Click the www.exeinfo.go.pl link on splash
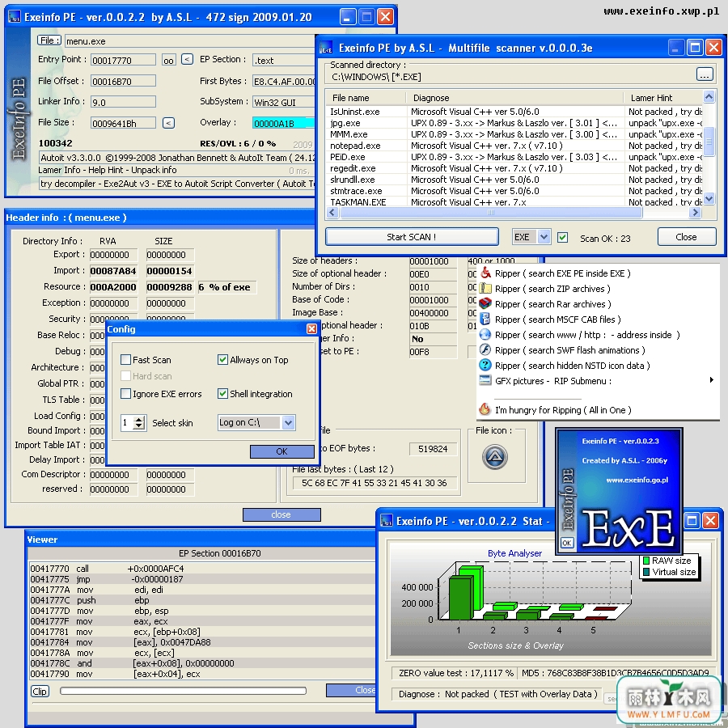 [637, 480]
